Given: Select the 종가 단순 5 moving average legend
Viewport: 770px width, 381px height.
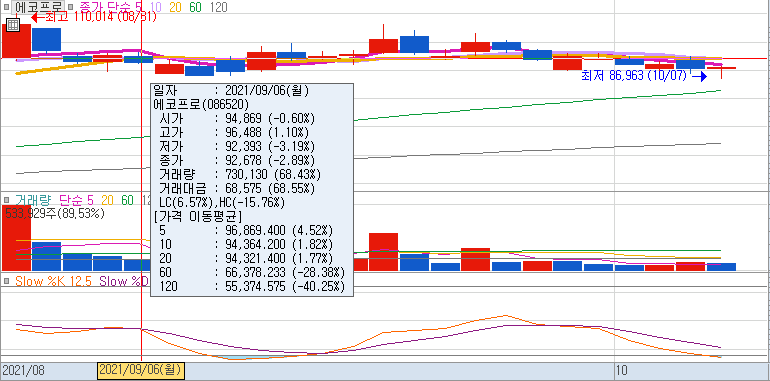Looking at the screenshot, I should (x=112, y=7).
